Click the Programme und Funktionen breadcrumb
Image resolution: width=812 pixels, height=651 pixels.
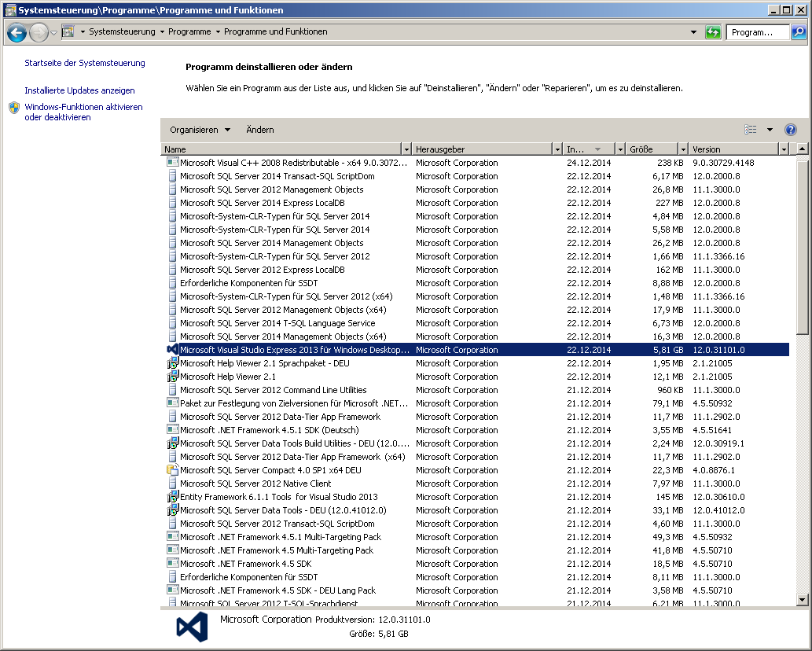pyautogui.click(x=275, y=31)
